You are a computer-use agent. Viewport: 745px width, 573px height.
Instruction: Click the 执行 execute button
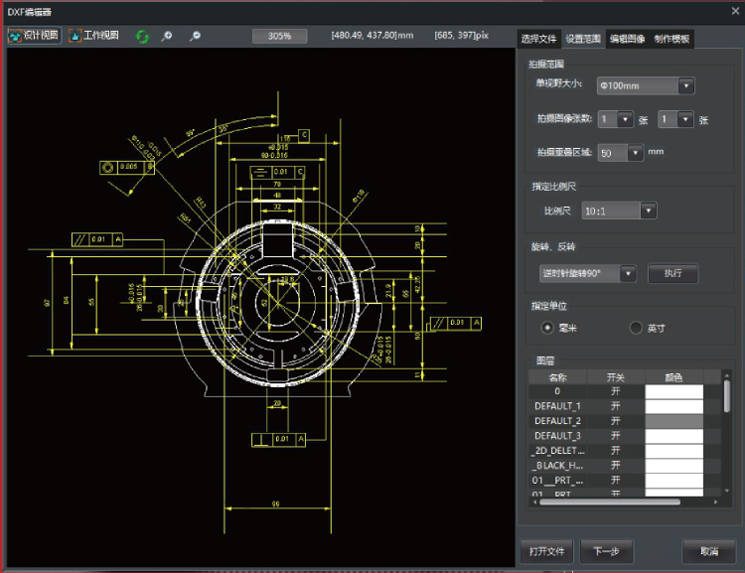(x=673, y=273)
